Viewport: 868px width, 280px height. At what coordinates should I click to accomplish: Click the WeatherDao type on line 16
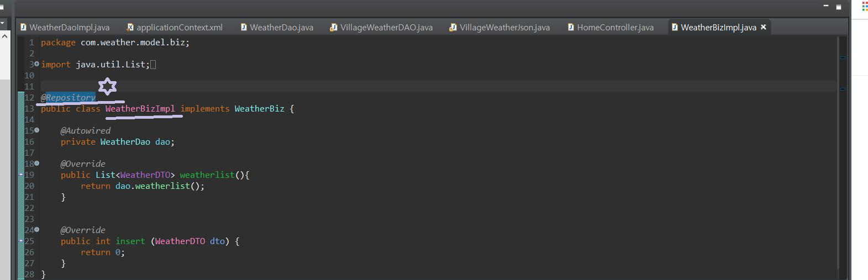tap(125, 142)
